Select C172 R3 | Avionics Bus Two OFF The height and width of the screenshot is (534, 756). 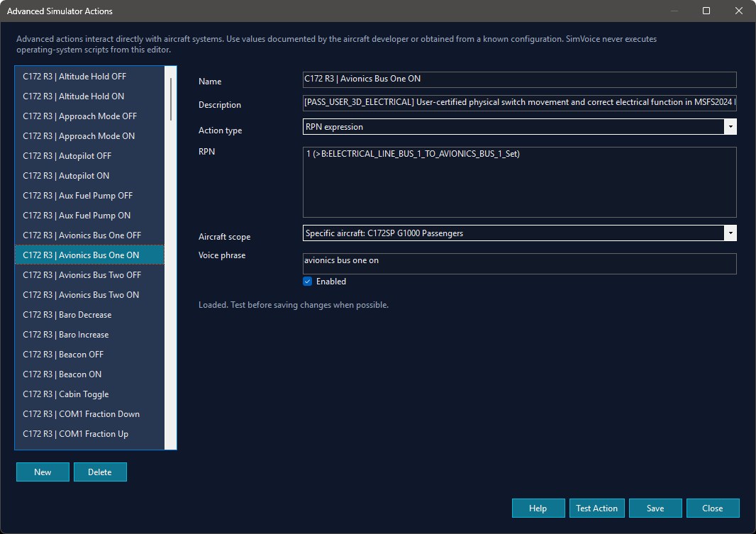coord(89,275)
